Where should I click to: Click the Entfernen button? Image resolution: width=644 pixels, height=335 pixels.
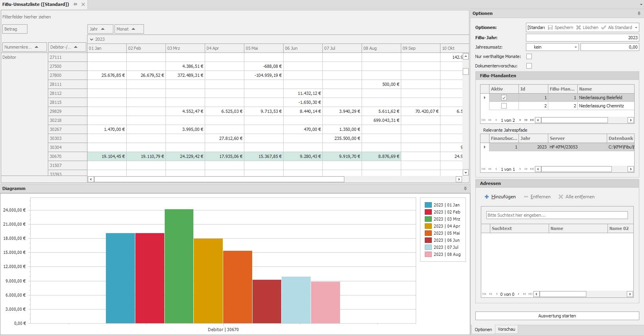(537, 197)
